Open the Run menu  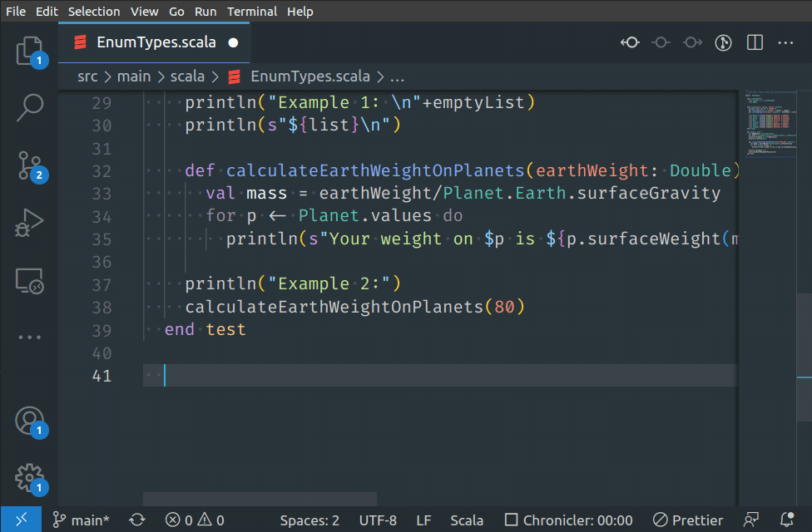pyautogui.click(x=205, y=12)
